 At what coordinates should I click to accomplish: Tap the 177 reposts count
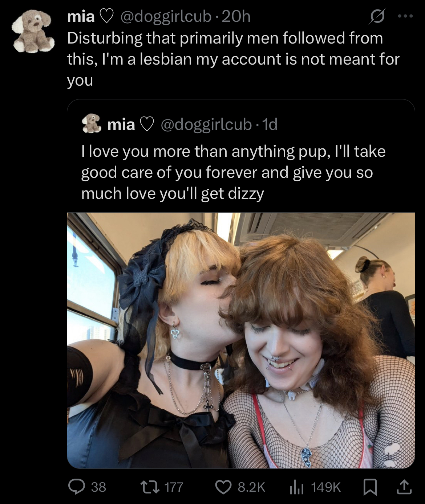174,487
